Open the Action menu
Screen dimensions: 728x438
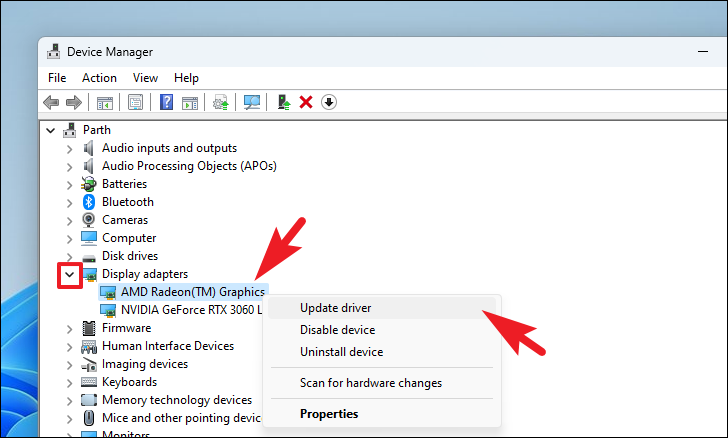[99, 78]
